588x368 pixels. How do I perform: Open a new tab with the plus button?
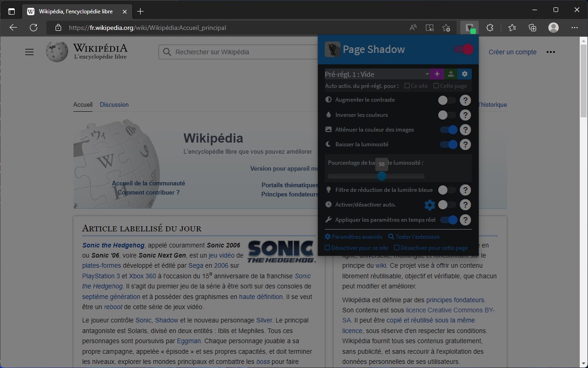141,11
